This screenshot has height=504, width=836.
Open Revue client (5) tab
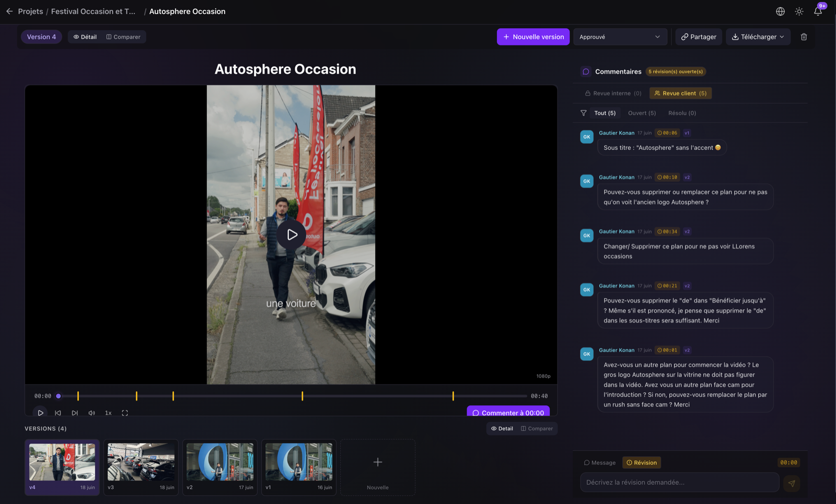[680, 93]
